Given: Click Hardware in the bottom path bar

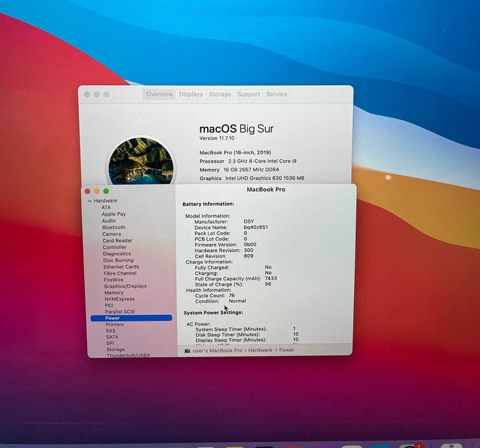Looking at the screenshot, I should tap(260, 350).
